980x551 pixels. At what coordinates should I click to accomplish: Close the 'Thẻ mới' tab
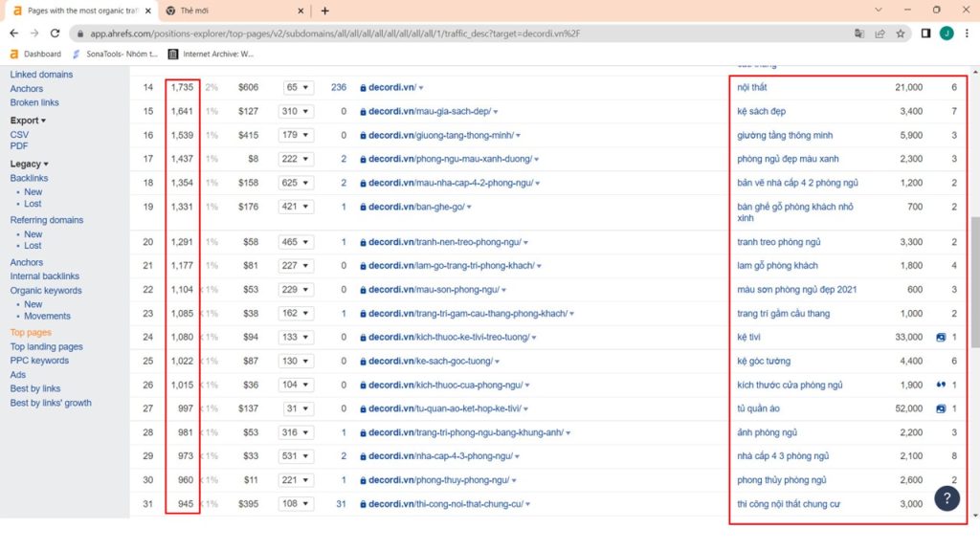point(301,11)
